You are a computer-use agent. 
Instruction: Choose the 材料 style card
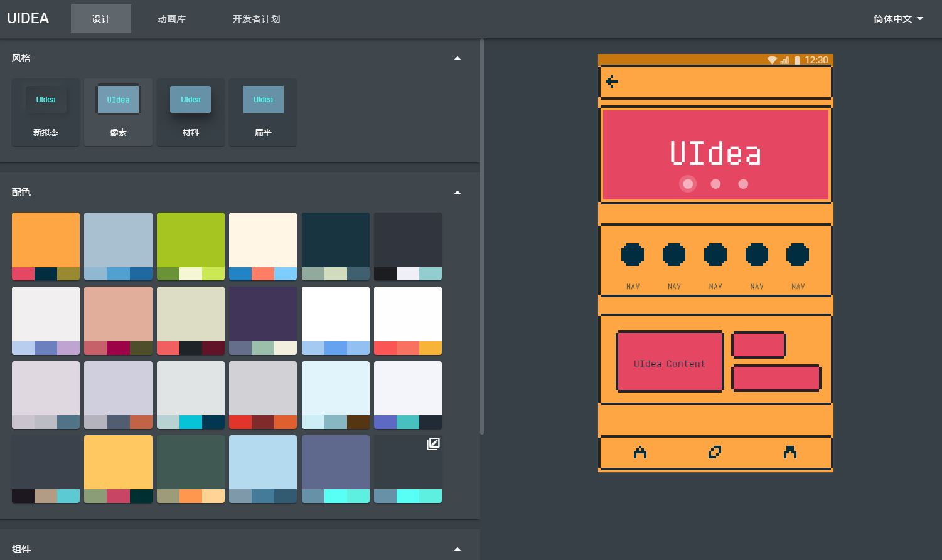[x=191, y=112]
